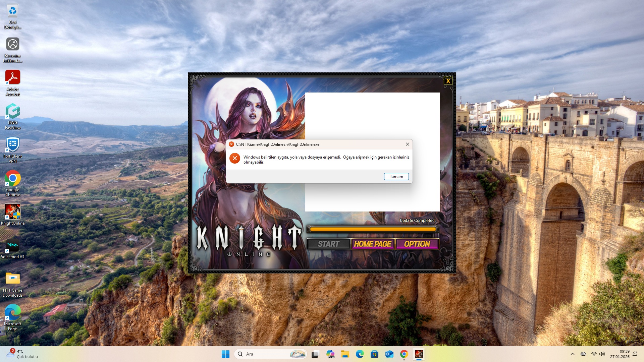Select the NTT Game Downloads folder
The height and width of the screenshot is (362, 644).
pyautogui.click(x=13, y=284)
